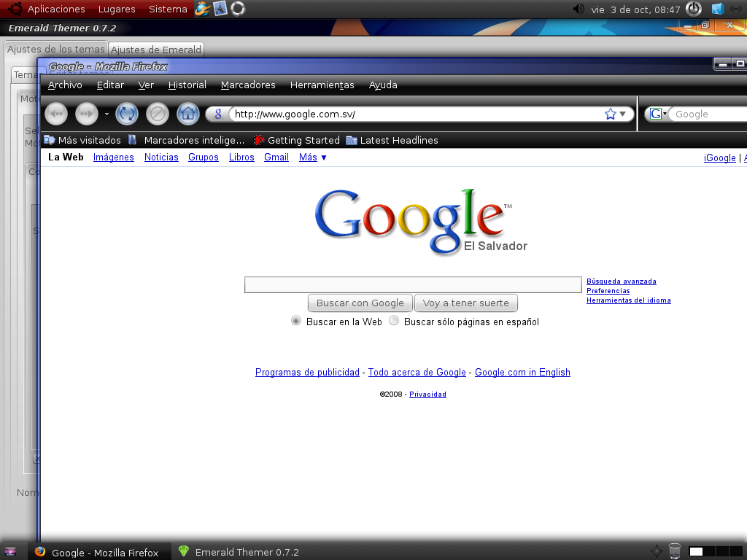Open the Privacidad link
The image size is (747, 560).
click(x=427, y=394)
